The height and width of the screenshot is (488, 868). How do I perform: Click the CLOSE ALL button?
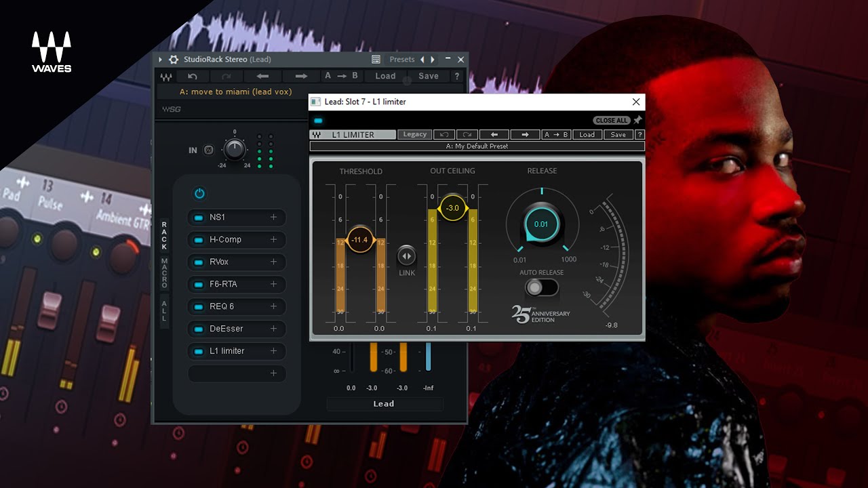click(612, 121)
